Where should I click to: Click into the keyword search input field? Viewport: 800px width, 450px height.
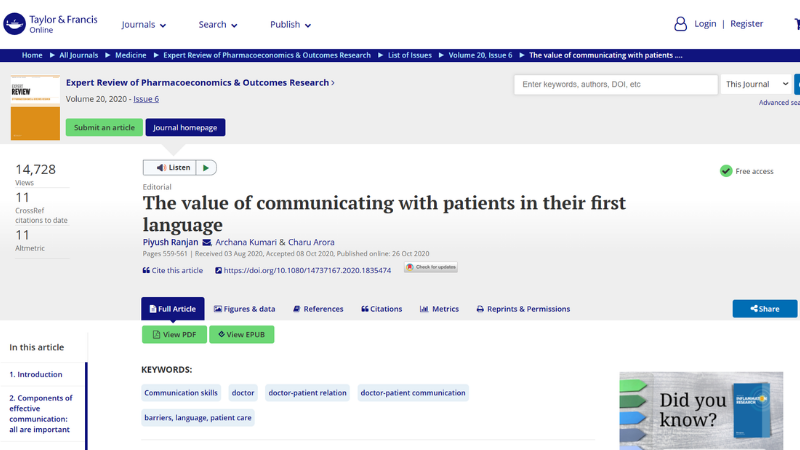click(x=615, y=84)
